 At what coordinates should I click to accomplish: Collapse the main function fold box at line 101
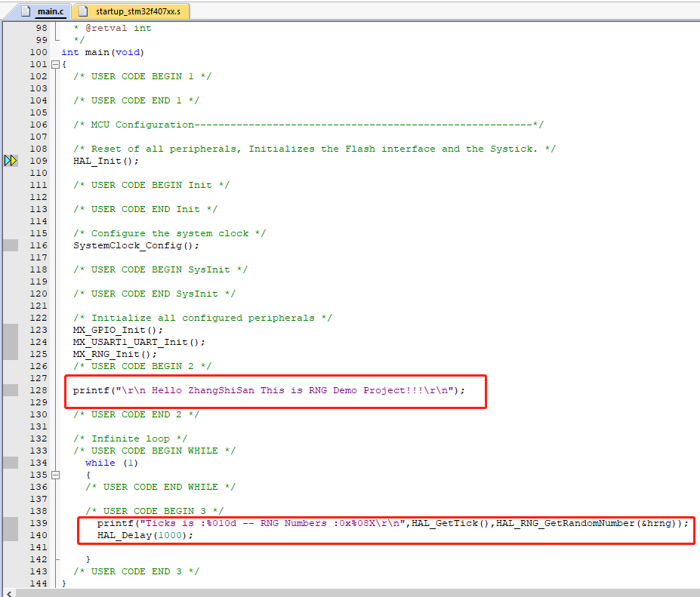56,63
